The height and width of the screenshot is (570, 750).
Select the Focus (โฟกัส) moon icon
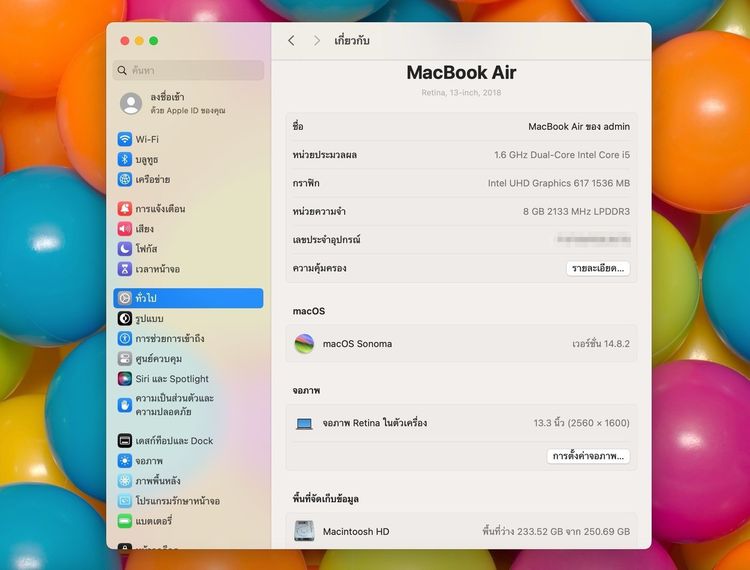point(125,249)
